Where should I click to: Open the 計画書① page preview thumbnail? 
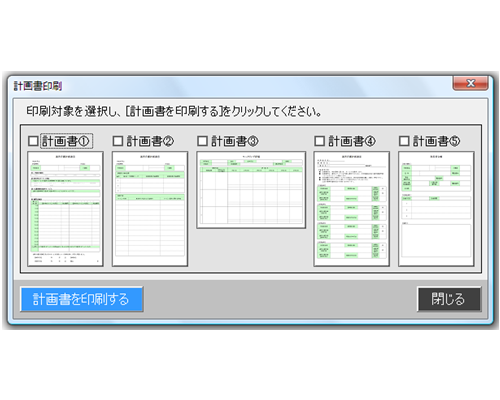(65, 209)
